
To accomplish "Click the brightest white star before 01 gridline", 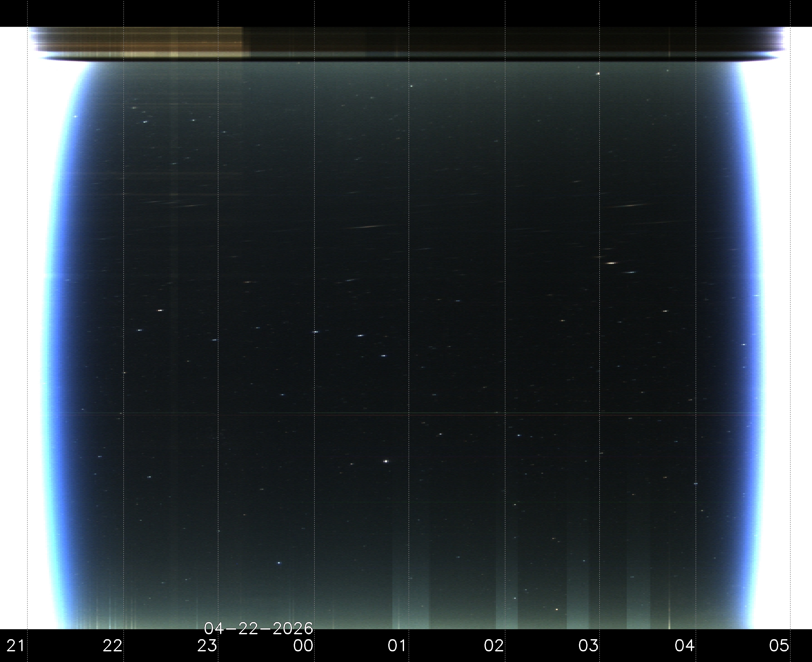I will [x=386, y=461].
